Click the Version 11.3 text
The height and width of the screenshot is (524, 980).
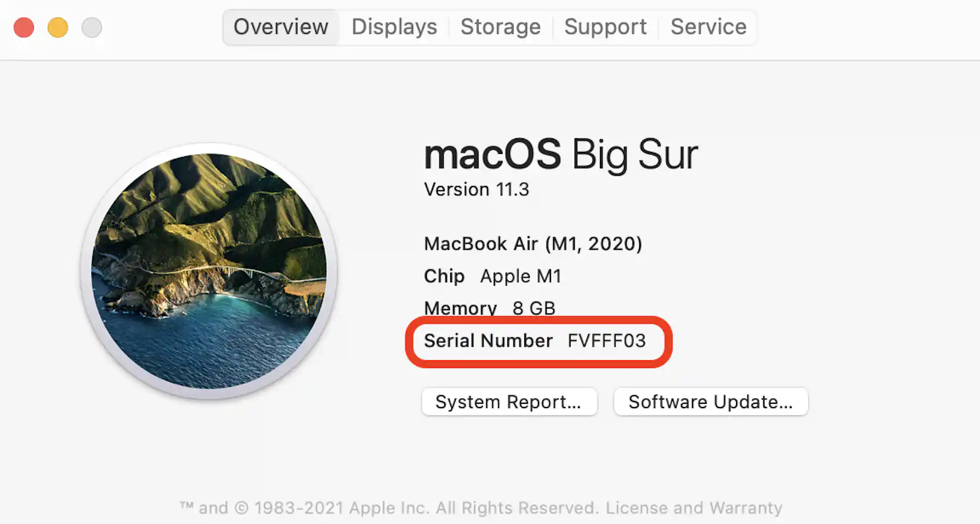tap(476, 189)
